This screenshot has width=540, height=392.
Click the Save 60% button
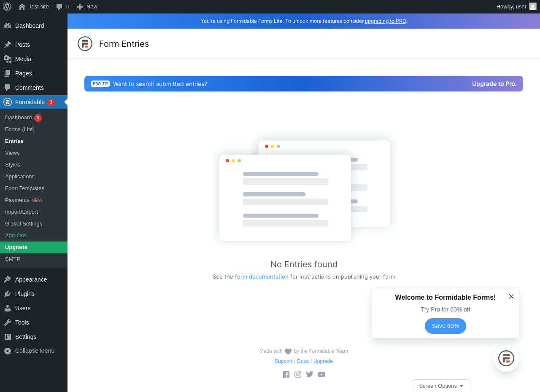445,326
